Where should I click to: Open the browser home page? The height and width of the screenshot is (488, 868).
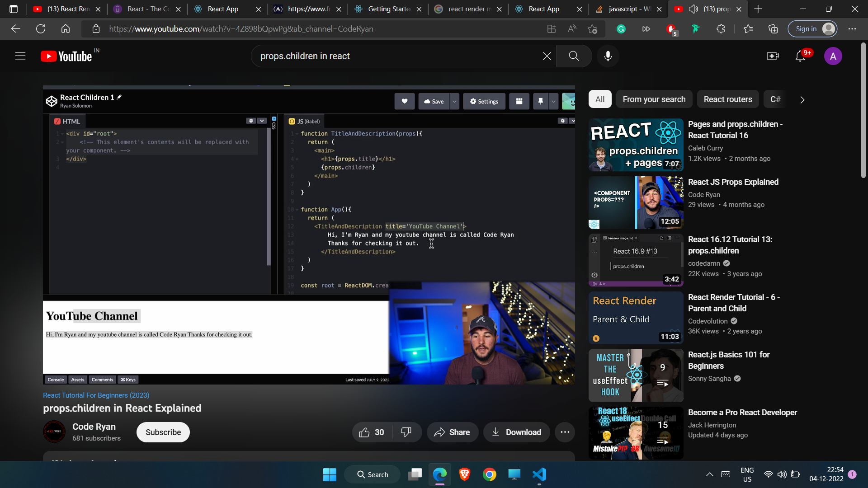pyautogui.click(x=66, y=29)
